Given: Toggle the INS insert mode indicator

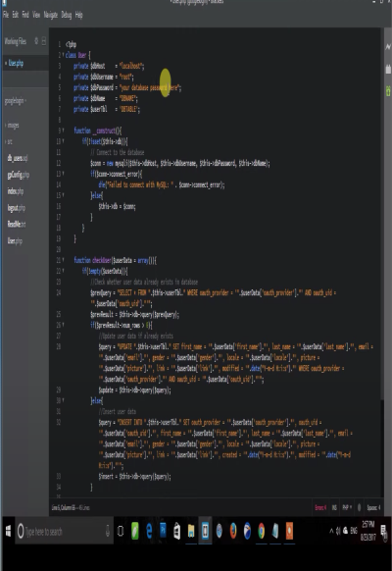Looking at the screenshot, I should click(x=334, y=507).
